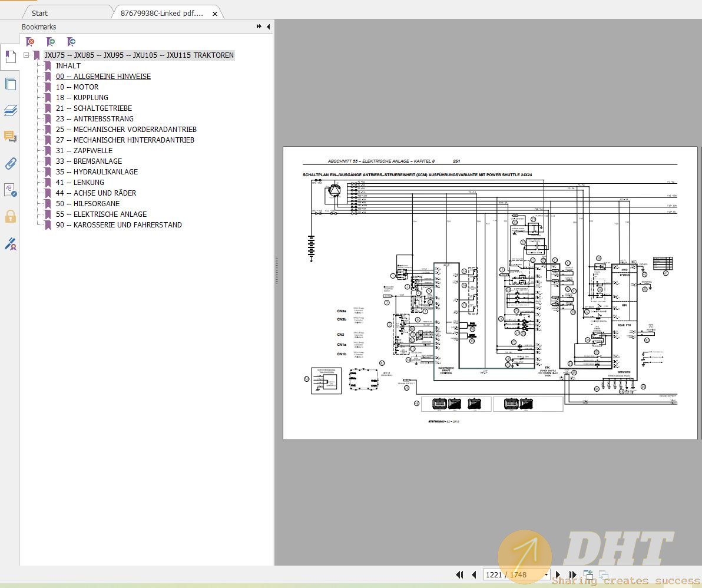Show the Bookmarks panel icon
702x588 pixels.
11,57
